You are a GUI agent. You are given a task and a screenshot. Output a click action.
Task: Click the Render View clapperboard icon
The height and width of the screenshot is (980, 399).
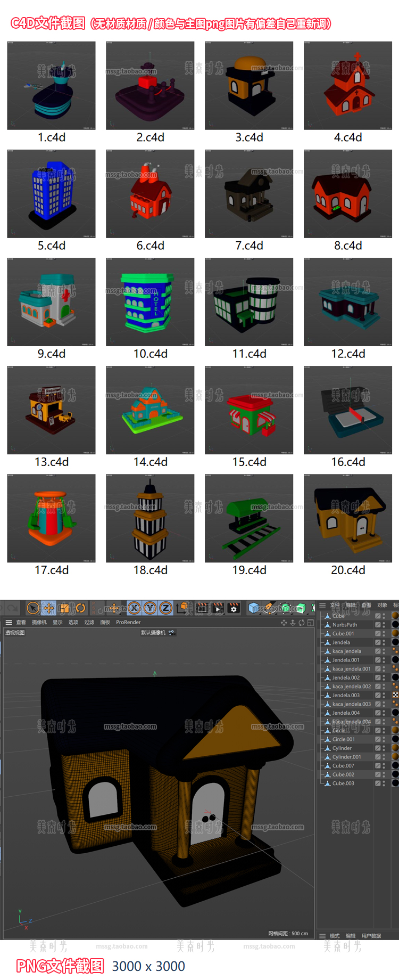point(202,608)
